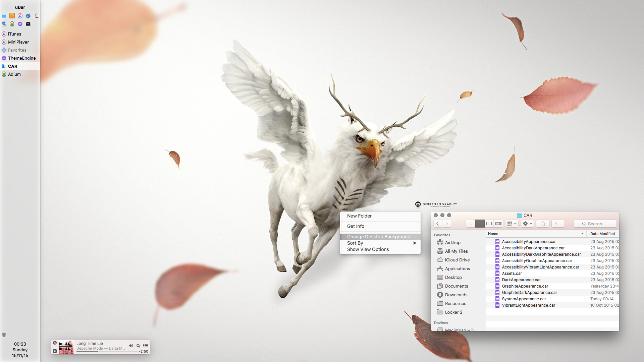Open Applications in Finder sidebar

pyautogui.click(x=458, y=268)
